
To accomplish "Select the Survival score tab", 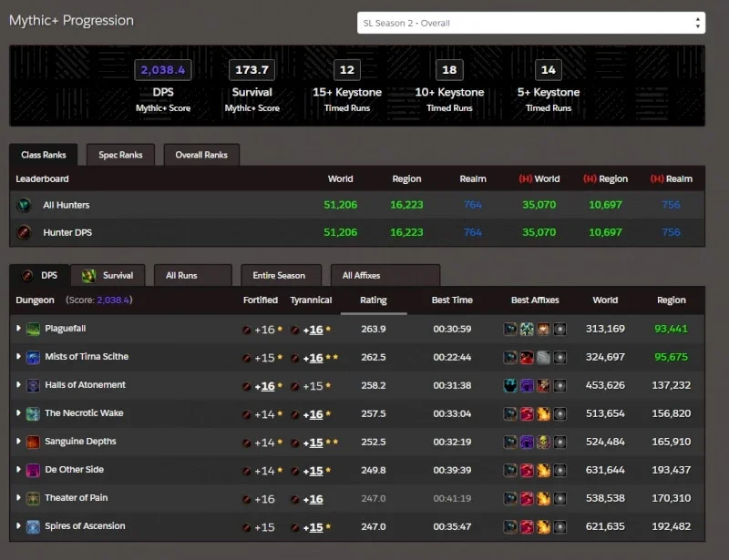I will [108, 276].
